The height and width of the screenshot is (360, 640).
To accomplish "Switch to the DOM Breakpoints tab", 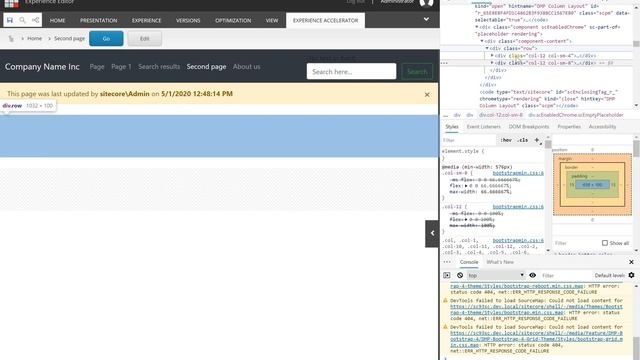I will pos(529,127).
